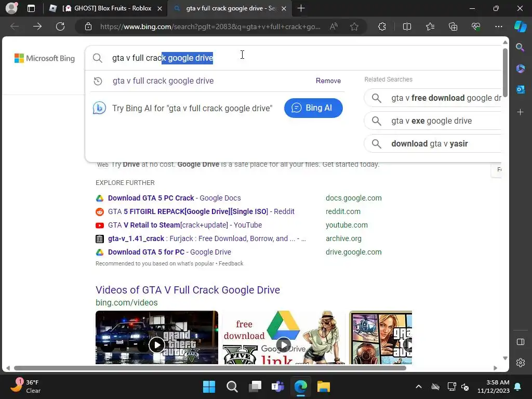Click the address bar URL
The height and width of the screenshot is (399, 532).
click(x=210, y=26)
